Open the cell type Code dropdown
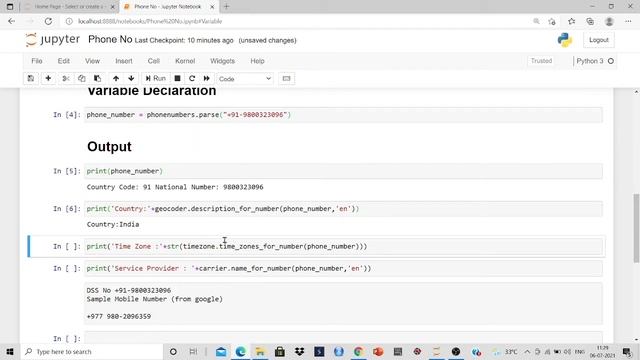The width and height of the screenshot is (640, 360). pos(245,79)
